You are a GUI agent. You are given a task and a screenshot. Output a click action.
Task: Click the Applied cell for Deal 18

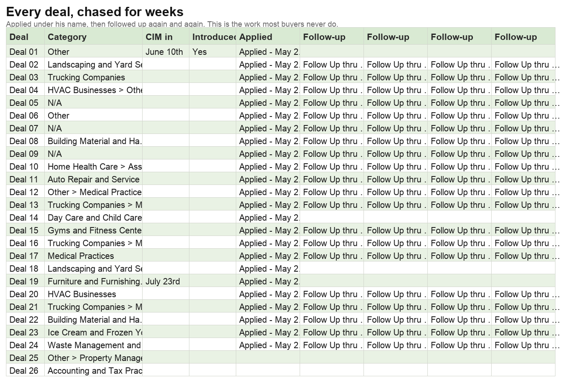click(x=268, y=269)
